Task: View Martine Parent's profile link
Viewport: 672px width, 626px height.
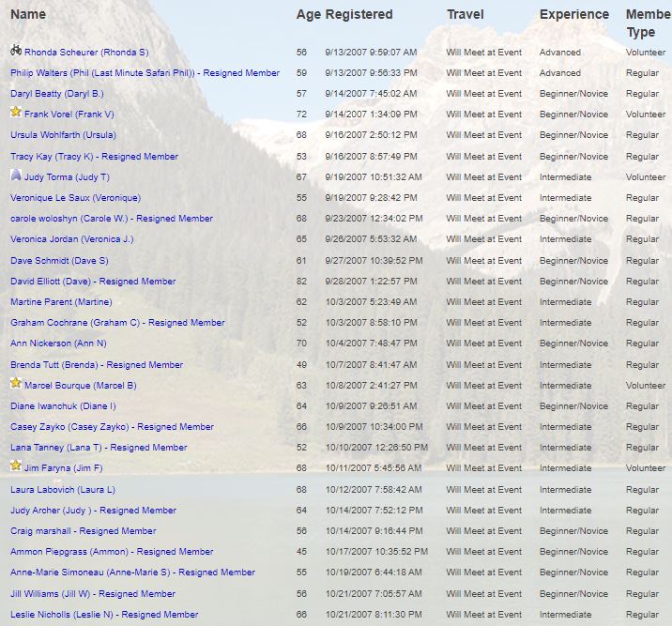Action: [61, 302]
